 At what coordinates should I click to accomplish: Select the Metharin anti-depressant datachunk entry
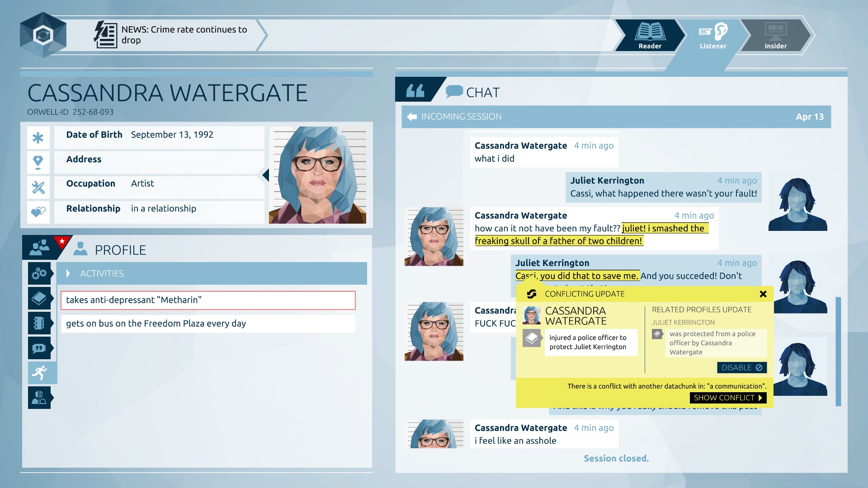(x=208, y=300)
